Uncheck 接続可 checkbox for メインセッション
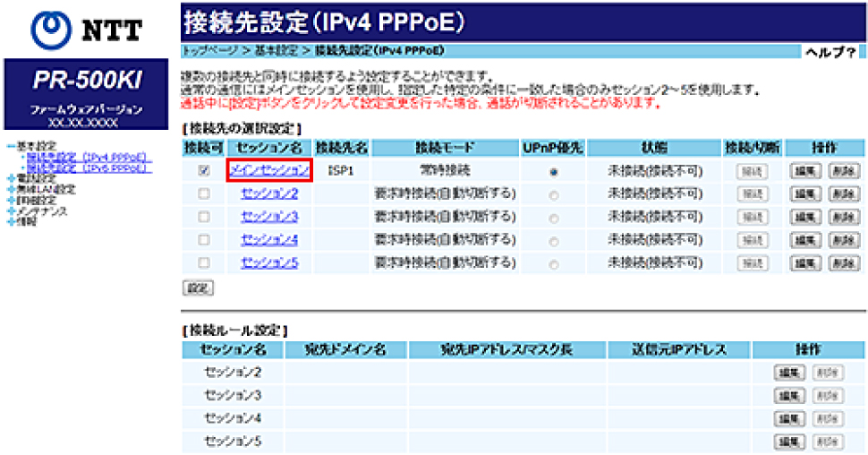Image resolution: width=868 pixels, height=455 pixels. coord(204,169)
